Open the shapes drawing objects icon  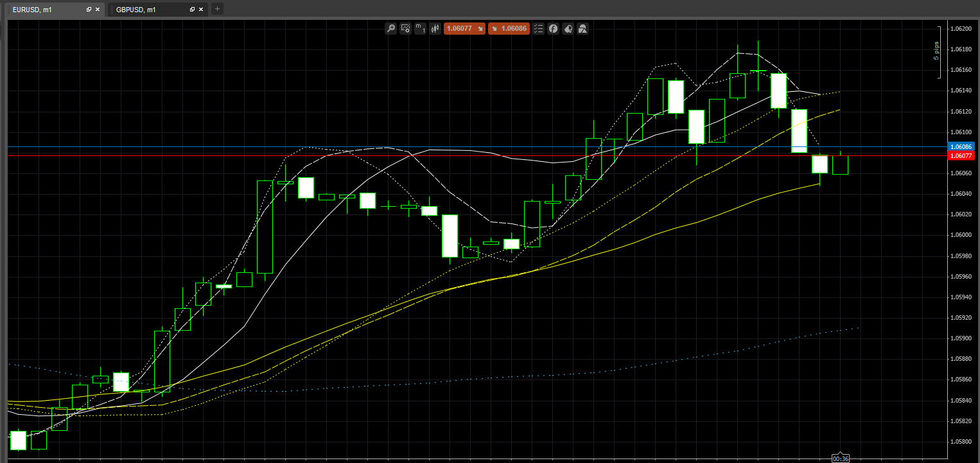582,28
